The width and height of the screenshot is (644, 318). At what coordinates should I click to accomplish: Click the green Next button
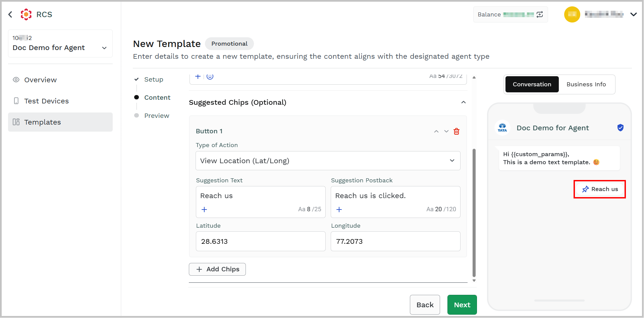pyautogui.click(x=462, y=305)
